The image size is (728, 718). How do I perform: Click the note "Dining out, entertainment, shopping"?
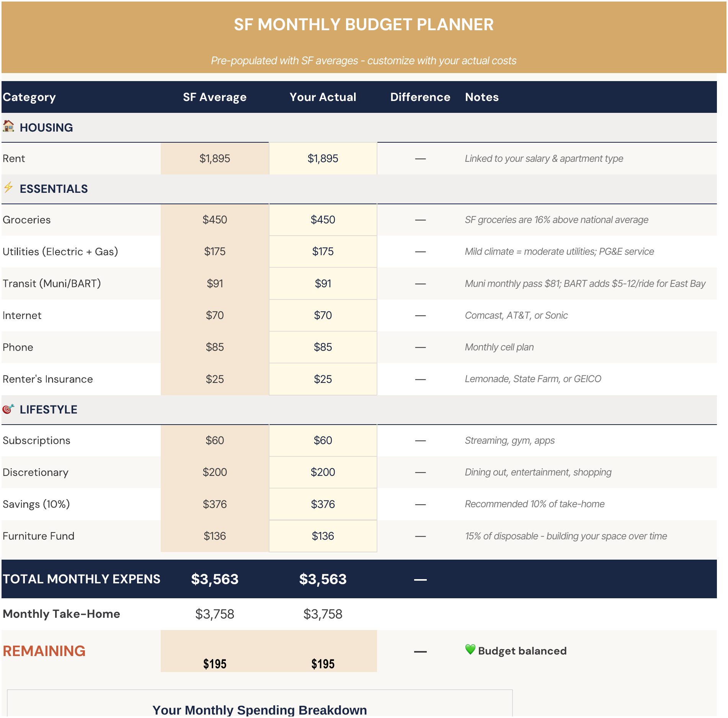click(x=538, y=472)
